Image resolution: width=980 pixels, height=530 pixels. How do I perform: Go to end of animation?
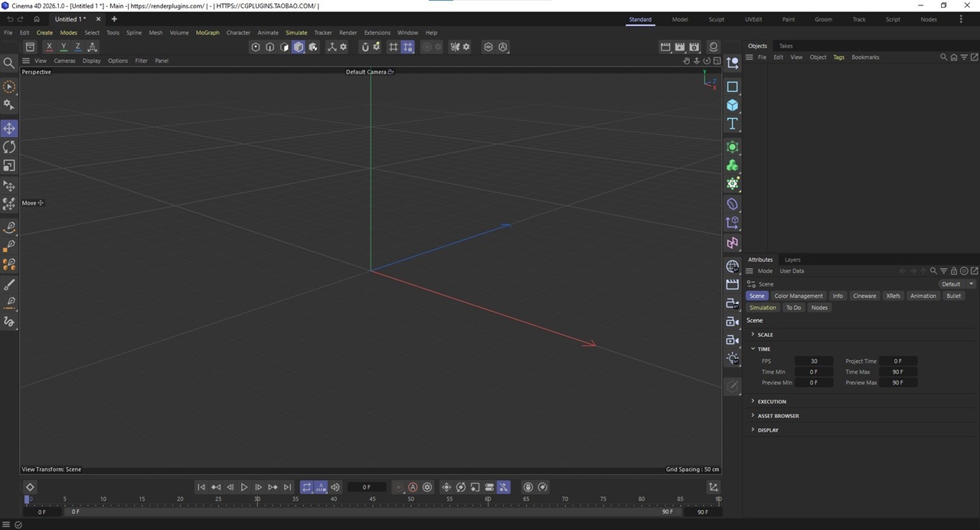287,487
